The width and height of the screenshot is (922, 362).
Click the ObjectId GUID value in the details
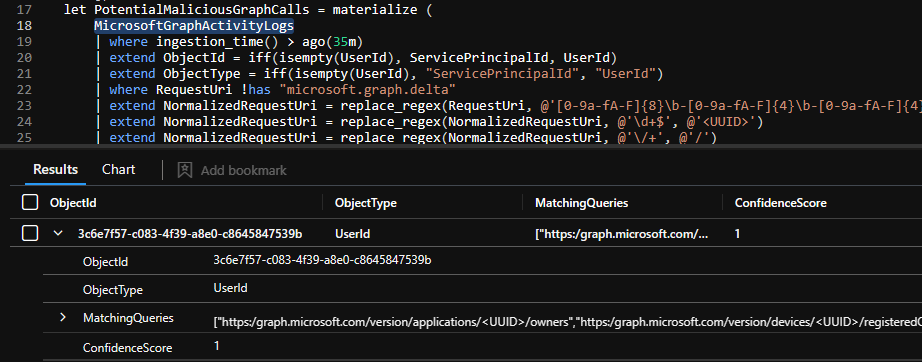point(322,260)
